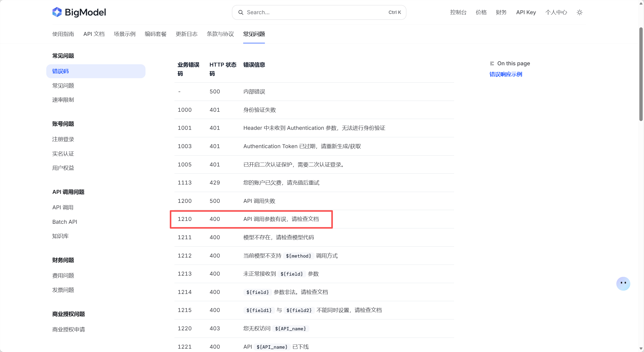Image resolution: width=644 pixels, height=352 pixels.
Task: Switch to the 条款与协议 tab
Action: 220,34
